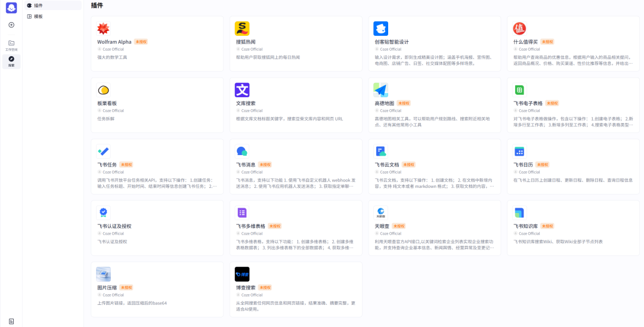644x327 pixels.
Task: Click 强大的数学工具 description text
Action: (112, 57)
